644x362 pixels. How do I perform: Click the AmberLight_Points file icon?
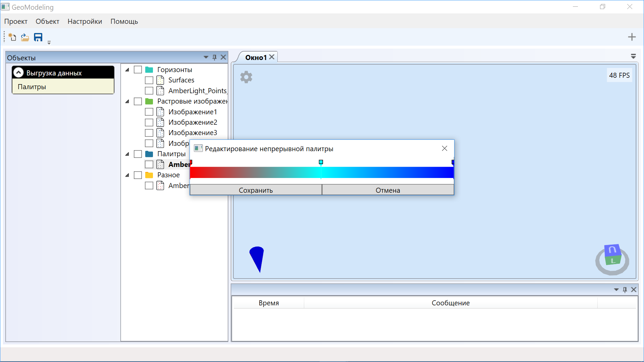pyautogui.click(x=160, y=91)
